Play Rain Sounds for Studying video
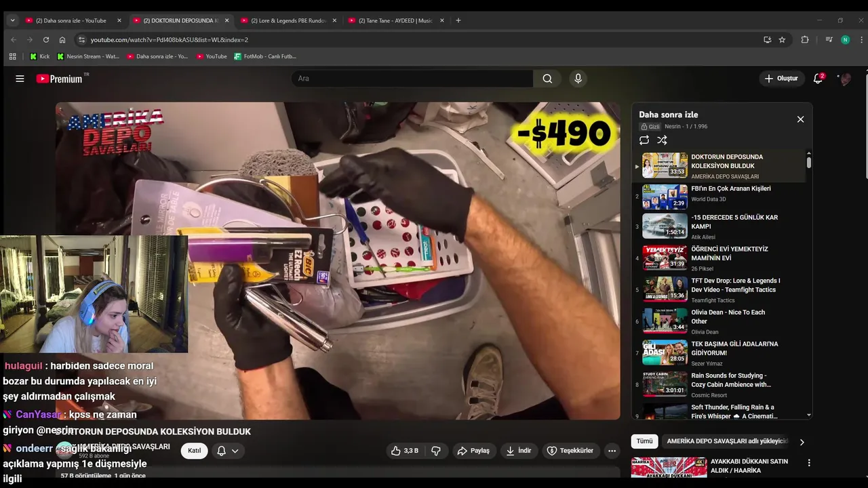868x488 pixels. coord(719,385)
